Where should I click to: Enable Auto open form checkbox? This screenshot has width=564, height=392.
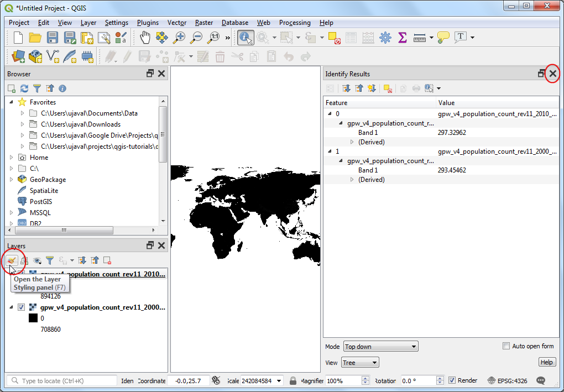[506, 346]
